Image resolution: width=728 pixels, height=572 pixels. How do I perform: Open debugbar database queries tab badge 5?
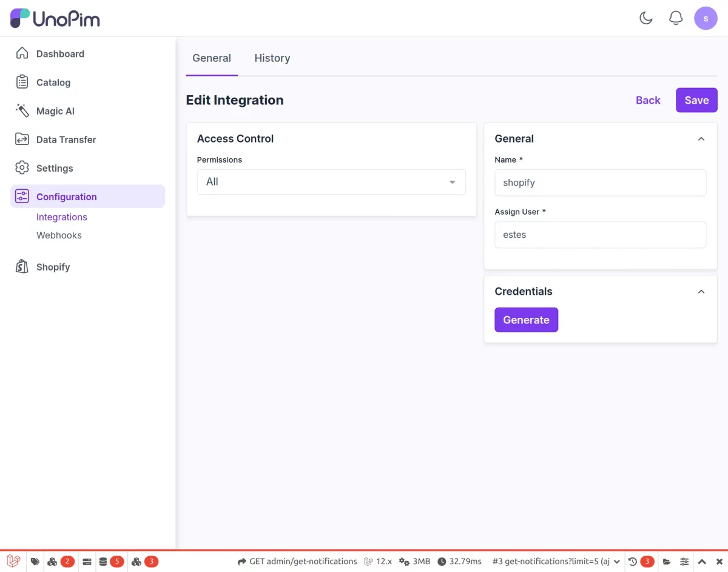point(111,562)
